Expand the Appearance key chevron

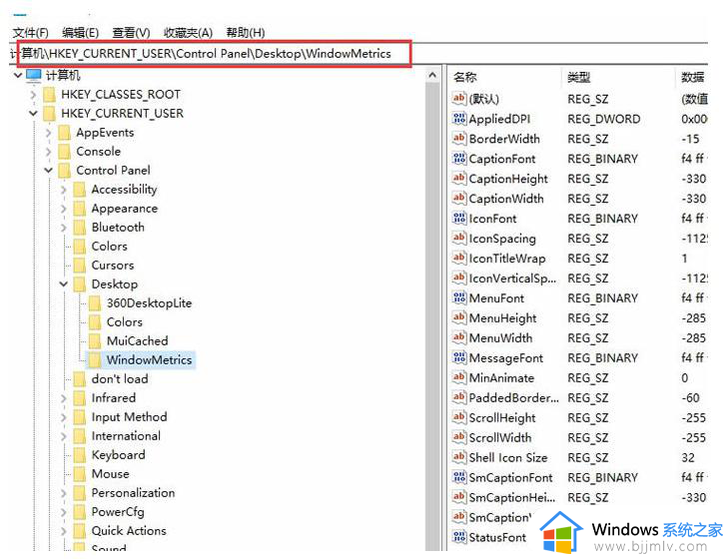(64, 209)
